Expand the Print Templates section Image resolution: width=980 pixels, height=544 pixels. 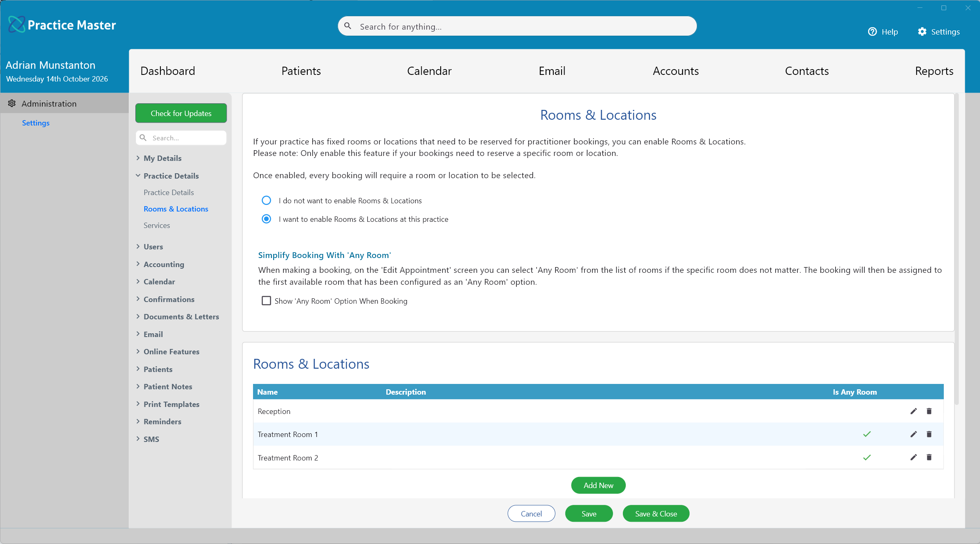pyautogui.click(x=138, y=404)
